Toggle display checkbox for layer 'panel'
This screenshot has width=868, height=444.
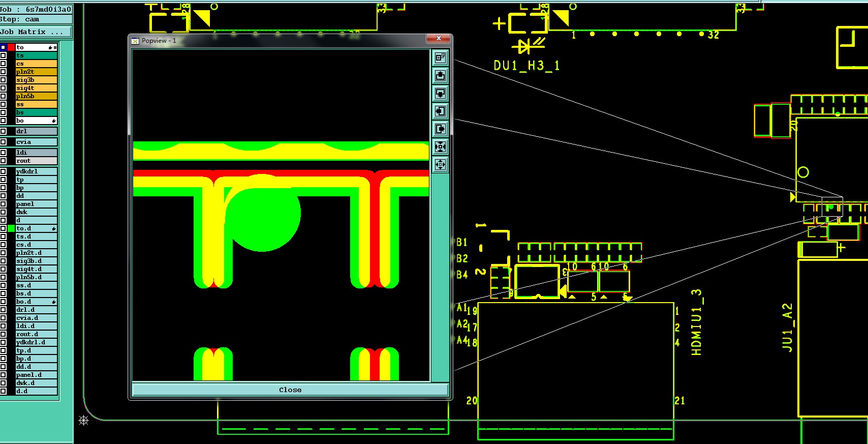tap(3, 204)
